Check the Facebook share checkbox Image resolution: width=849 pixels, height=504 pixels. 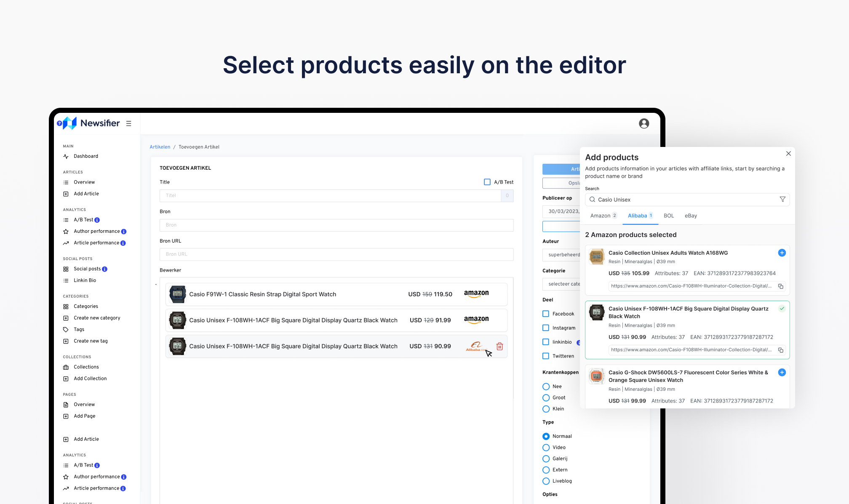tap(546, 314)
